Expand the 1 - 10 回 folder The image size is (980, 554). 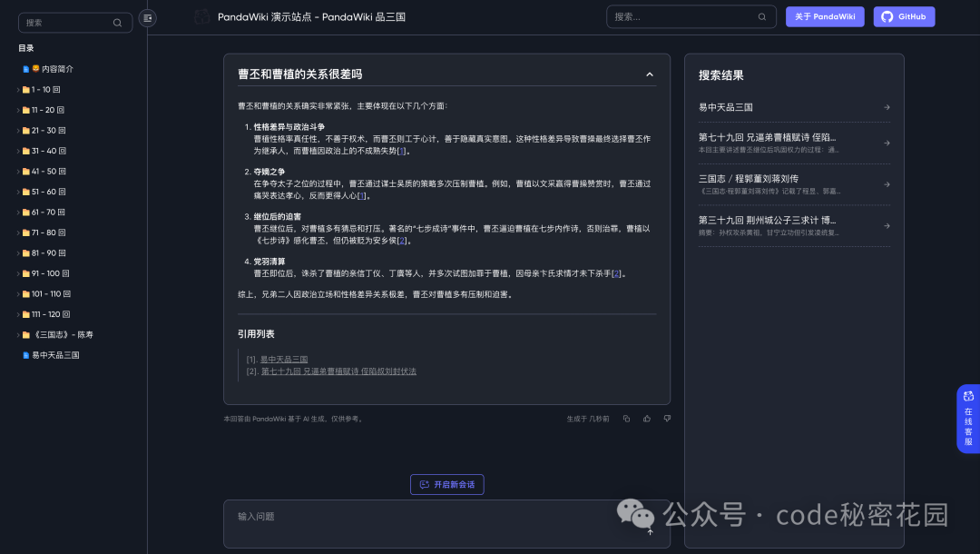pos(18,90)
